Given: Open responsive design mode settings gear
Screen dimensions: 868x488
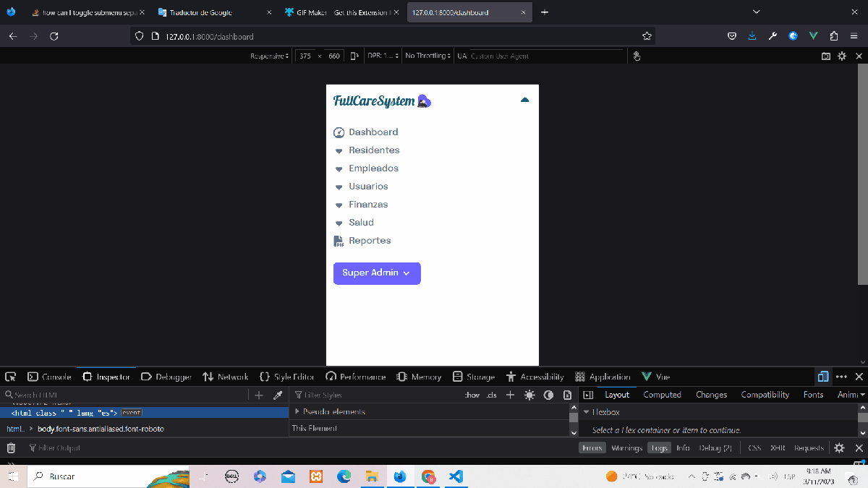Looking at the screenshot, I should (842, 56).
